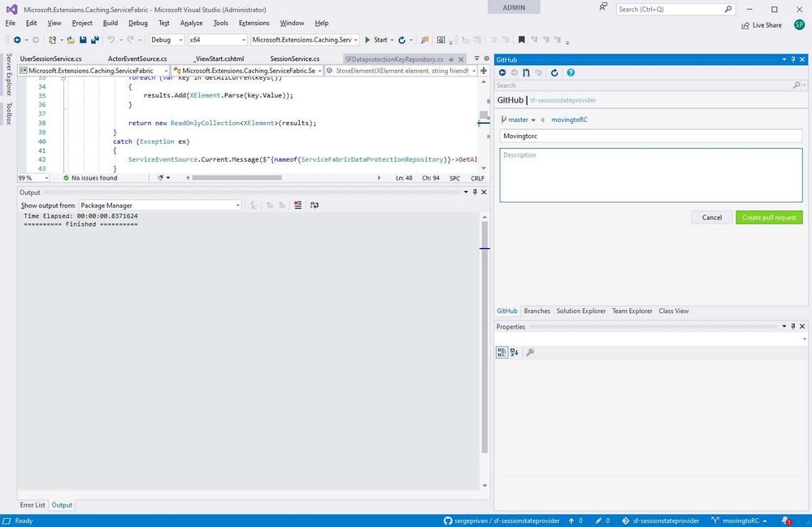
Task: Pin the SFDataprotectionKeyRepository.cs tab
Action: pyautogui.click(x=452, y=59)
